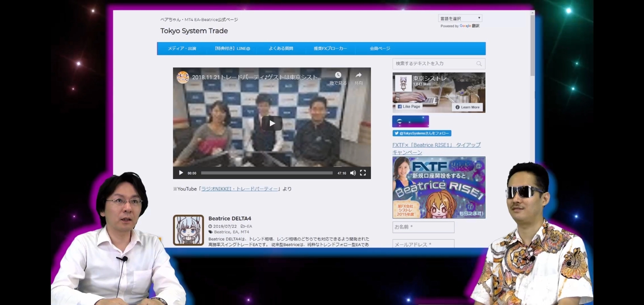
Task: Click the Watch Later clock icon
Action: point(338,75)
